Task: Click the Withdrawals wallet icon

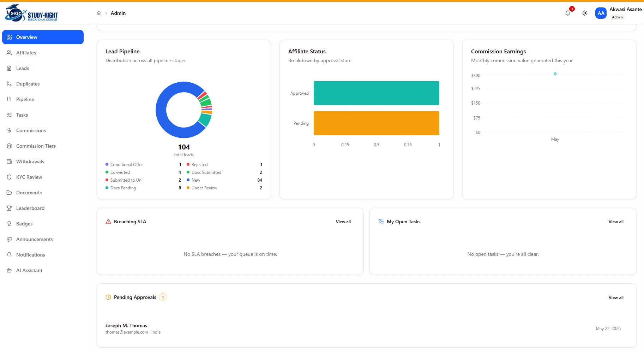Action: [x=9, y=161]
